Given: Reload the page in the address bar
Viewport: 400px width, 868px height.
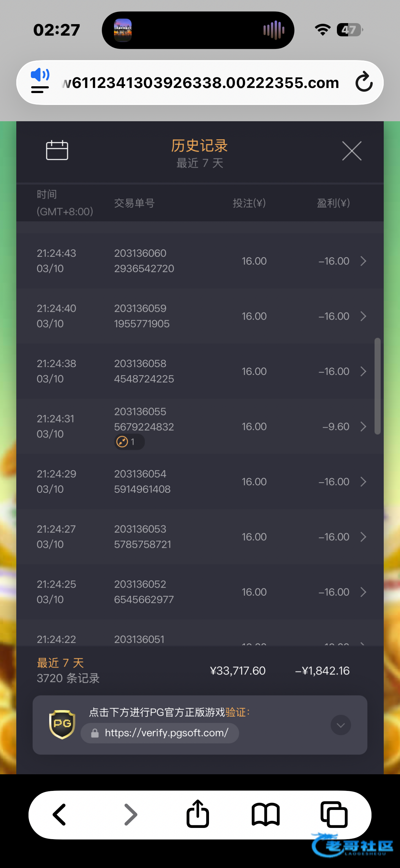Looking at the screenshot, I should click(364, 82).
